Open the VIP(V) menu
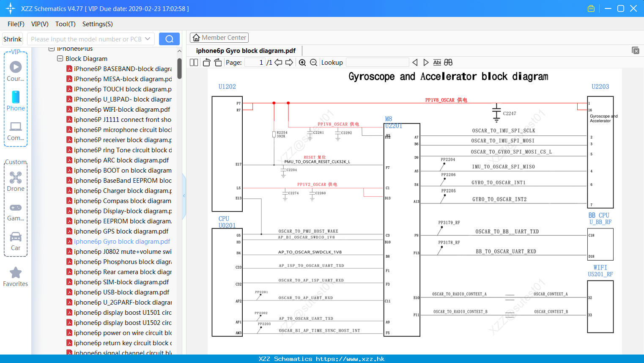The image size is (644, 363). point(40,24)
